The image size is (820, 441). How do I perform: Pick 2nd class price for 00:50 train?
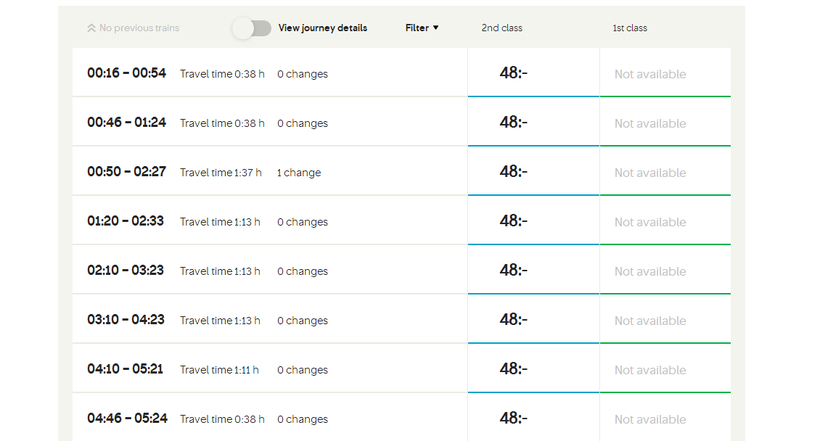pos(514,172)
